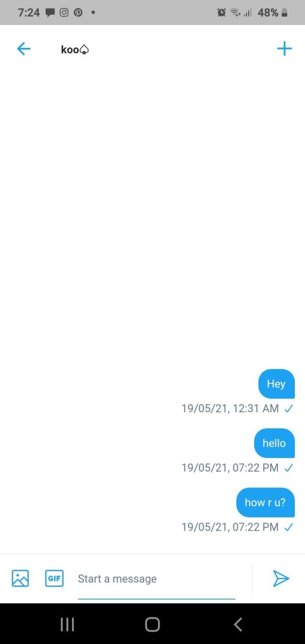Viewport: 305px width, 644px height.
Task: Tap the Pinterest notification icon in status bar
Action: click(x=79, y=13)
